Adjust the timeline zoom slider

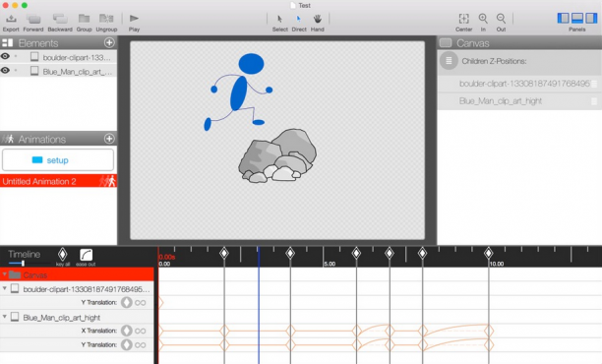23,263
